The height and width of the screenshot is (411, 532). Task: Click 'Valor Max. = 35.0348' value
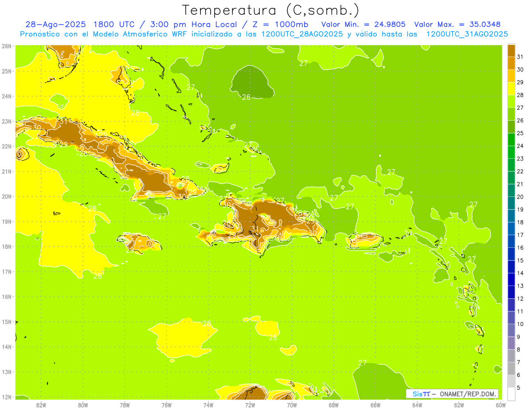pos(457,24)
